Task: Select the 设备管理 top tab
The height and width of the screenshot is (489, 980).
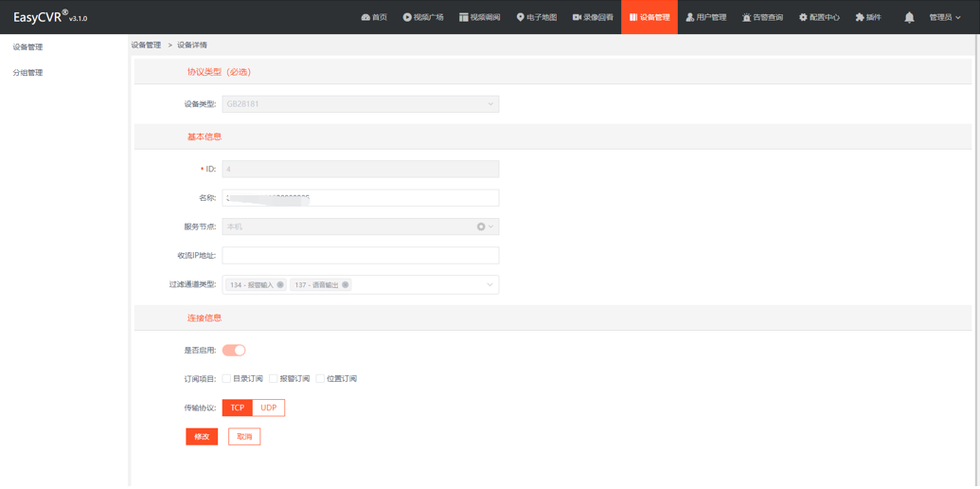Action: [x=650, y=17]
